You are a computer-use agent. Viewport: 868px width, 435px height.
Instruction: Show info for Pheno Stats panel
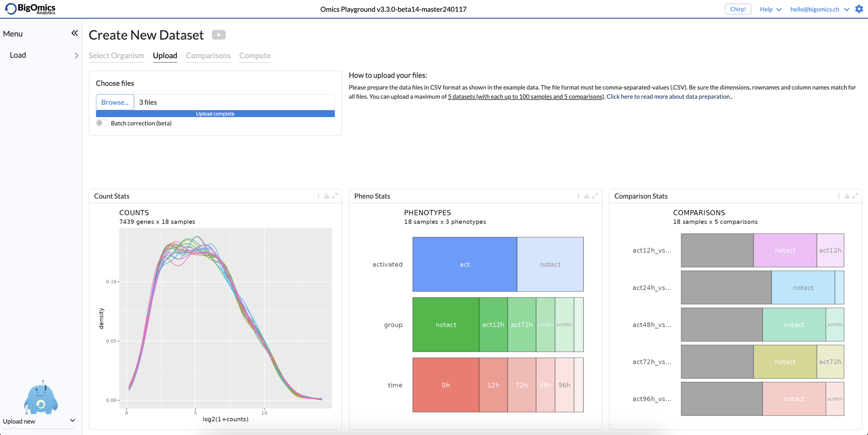(x=578, y=196)
